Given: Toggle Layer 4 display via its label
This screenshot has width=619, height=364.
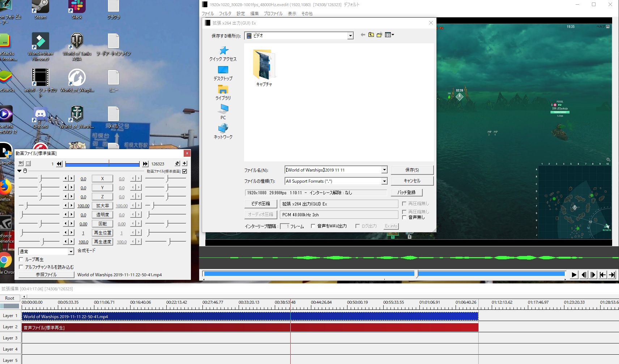Looking at the screenshot, I should coord(10,349).
